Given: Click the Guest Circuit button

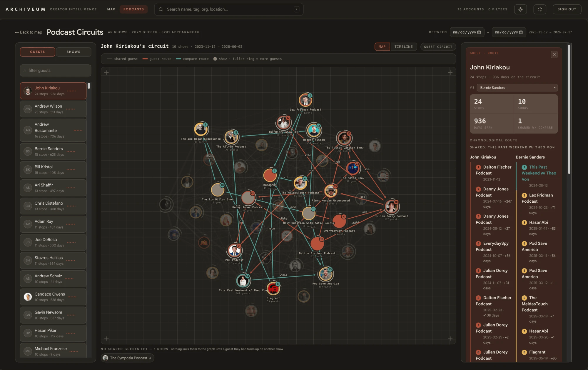Looking at the screenshot, I should pos(438,47).
